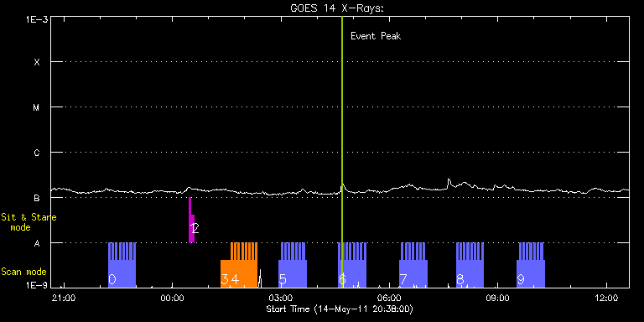
Task: Click the X-ray flux spike after 07:30
Action: (x=449, y=183)
